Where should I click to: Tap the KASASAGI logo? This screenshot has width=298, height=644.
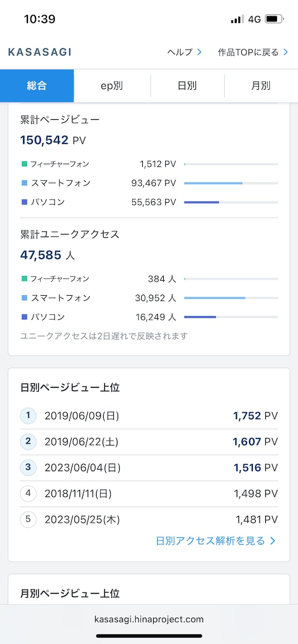click(x=40, y=52)
